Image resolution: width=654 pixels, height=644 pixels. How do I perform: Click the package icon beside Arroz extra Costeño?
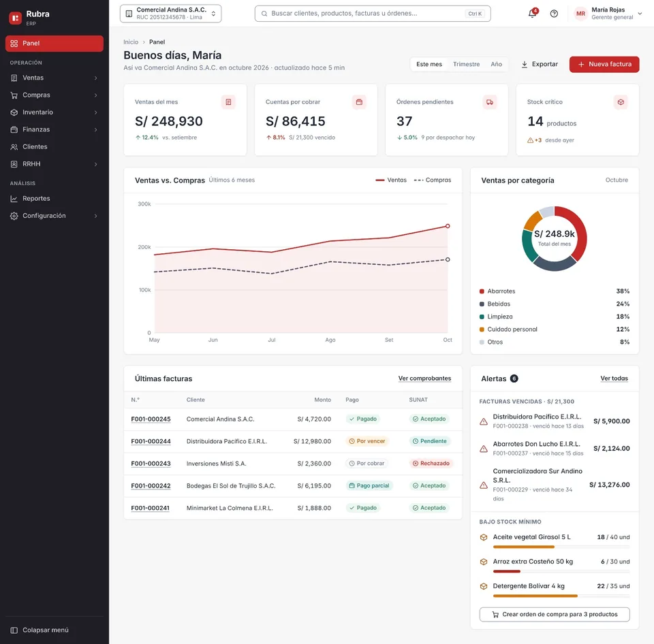[484, 562]
